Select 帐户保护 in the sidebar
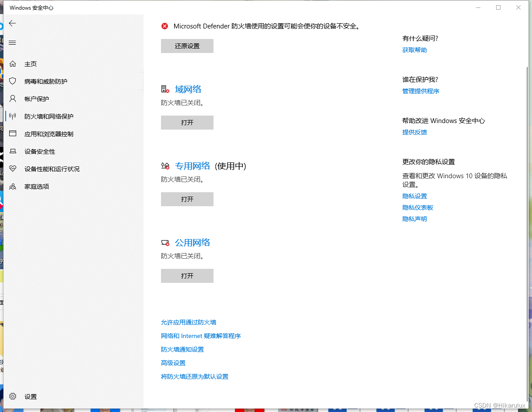532x412 pixels. [38, 99]
